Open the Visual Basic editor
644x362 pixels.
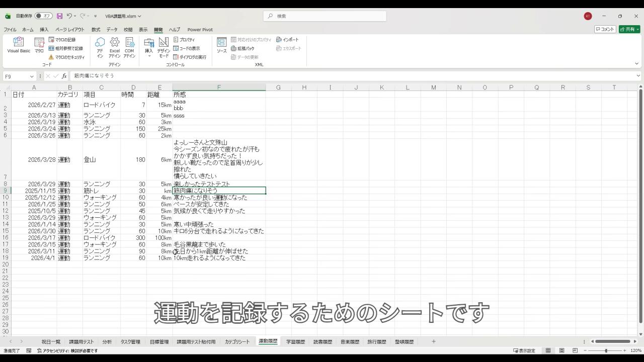coord(19,45)
